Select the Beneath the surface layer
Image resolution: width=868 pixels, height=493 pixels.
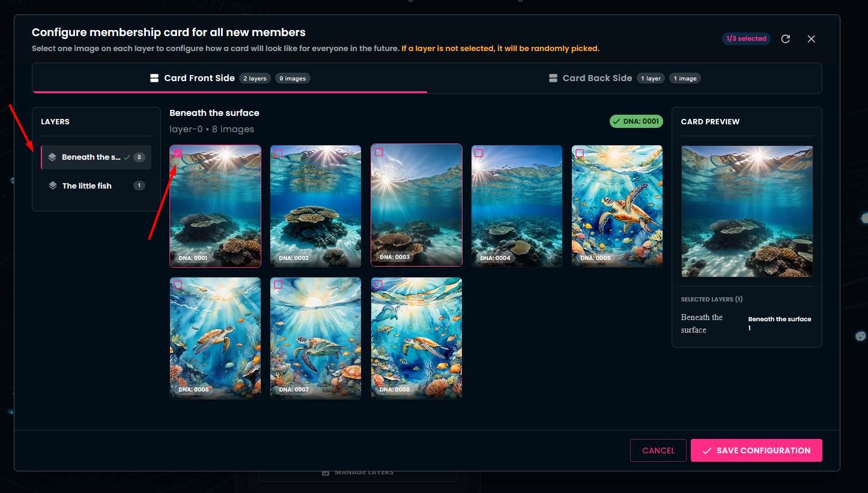click(x=91, y=157)
